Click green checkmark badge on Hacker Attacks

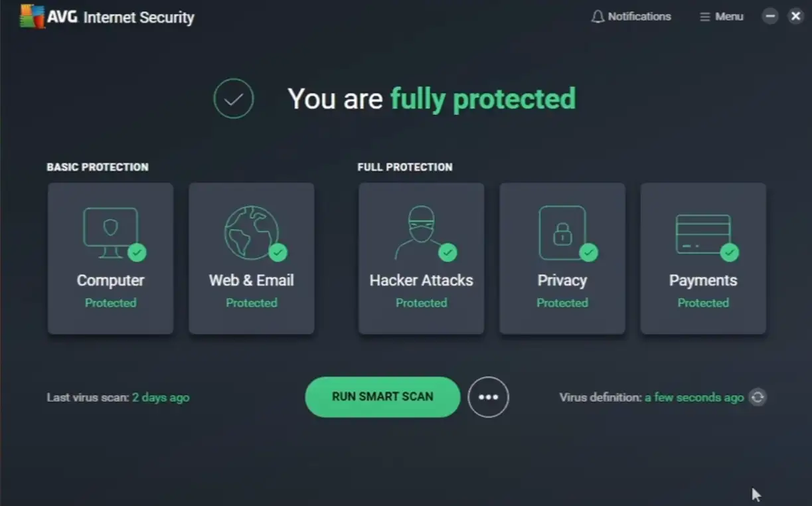448,252
